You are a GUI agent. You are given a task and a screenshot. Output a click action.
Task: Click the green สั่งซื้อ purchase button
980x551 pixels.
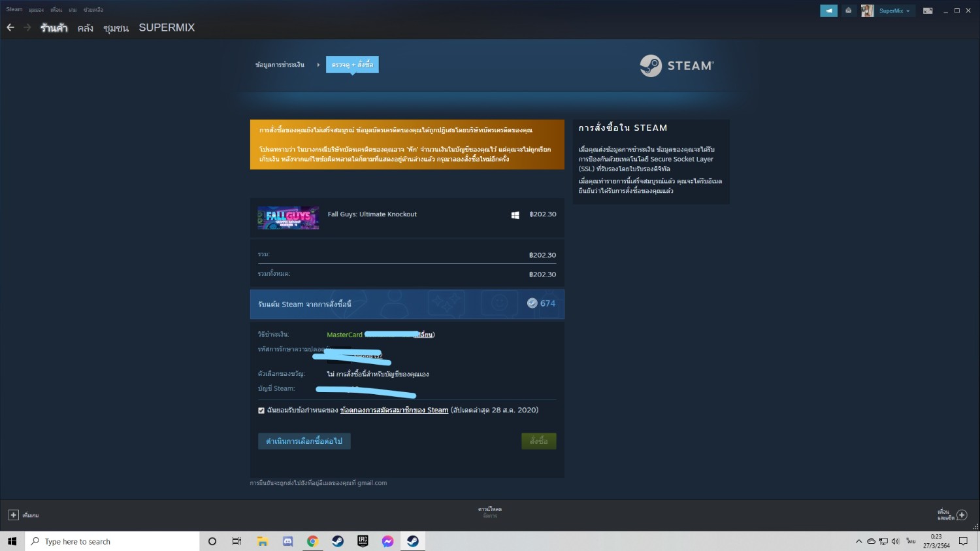[538, 441]
